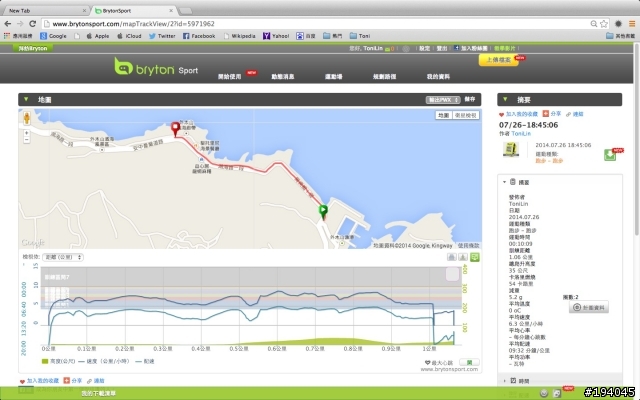Viewport: 640px width, 400px height.
Task: Drop the Street View pegman on map
Action: pos(27,118)
